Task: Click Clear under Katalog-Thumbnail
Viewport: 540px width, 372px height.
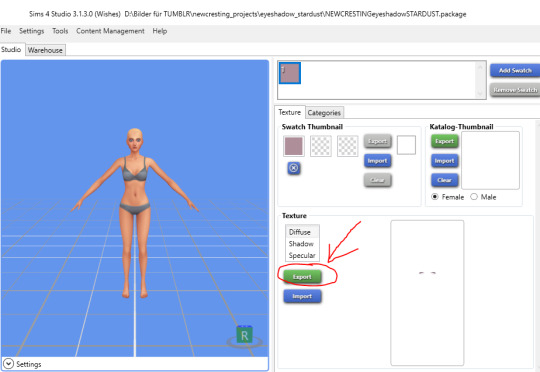Action: click(445, 180)
